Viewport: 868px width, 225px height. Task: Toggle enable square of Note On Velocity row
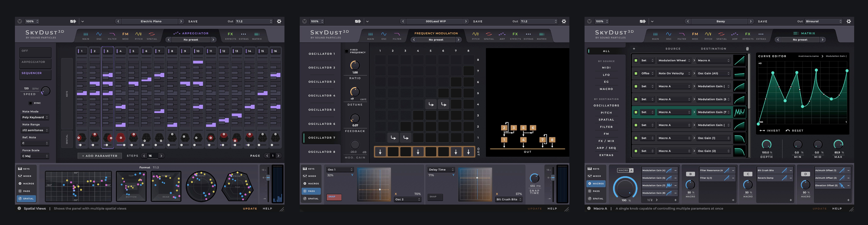pos(636,73)
